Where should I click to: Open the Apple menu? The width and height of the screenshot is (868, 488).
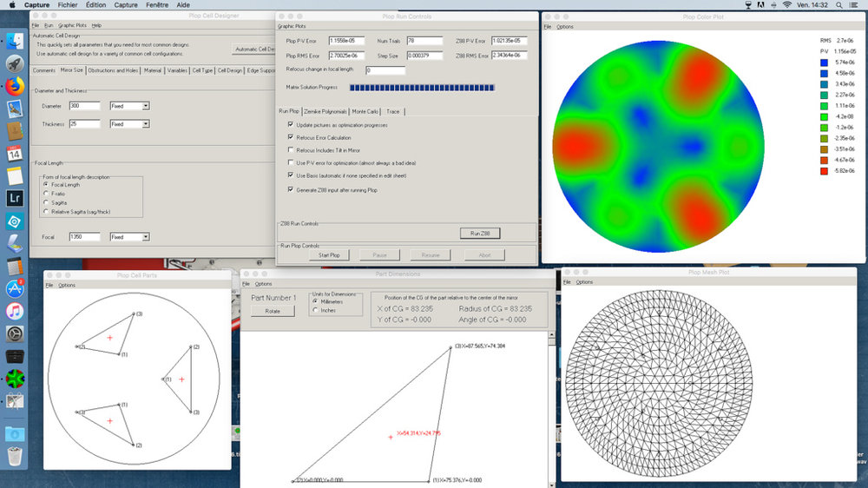pos(12,5)
